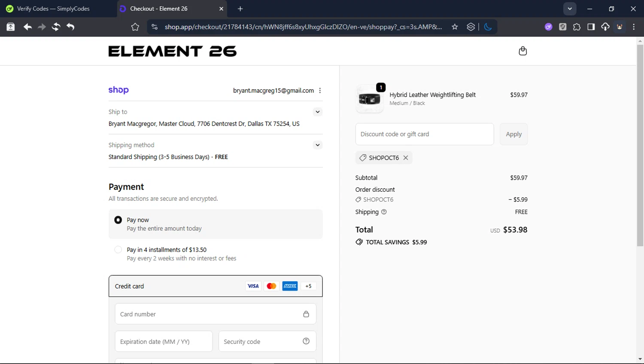The width and height of the screenshot is (644, 364).
Task: Click the lock icon in card number field
Action: click(x=306, y=314)
